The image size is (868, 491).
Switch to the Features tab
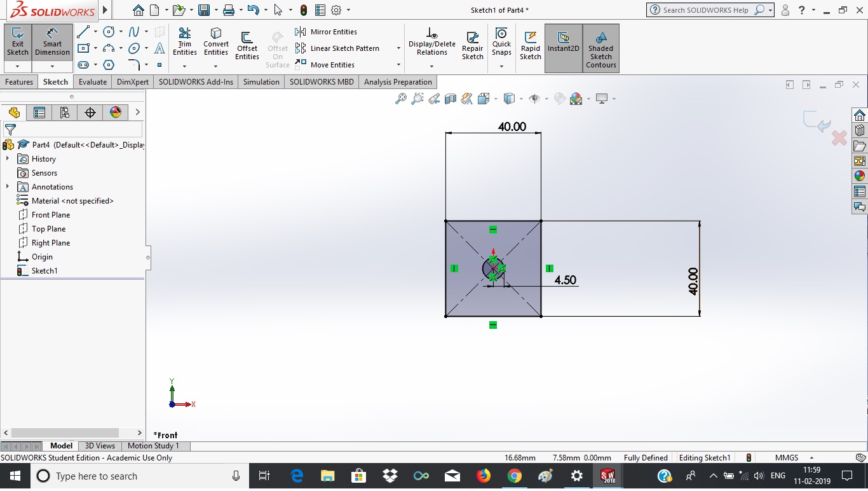coord(19,82)
